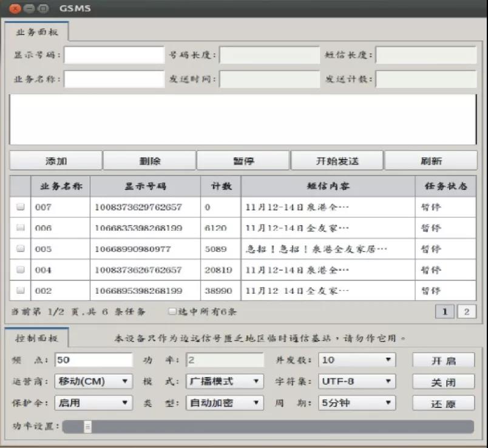Click the 删除 button

[x=150, y=161]
